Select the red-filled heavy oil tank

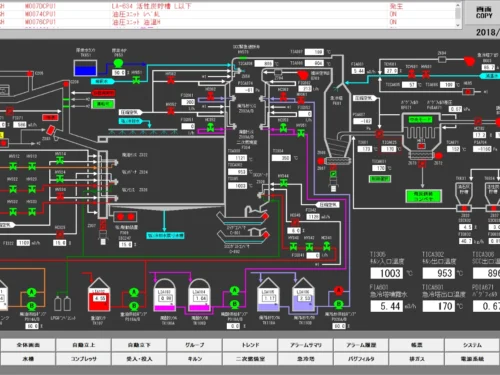click(x=99, y=295)
